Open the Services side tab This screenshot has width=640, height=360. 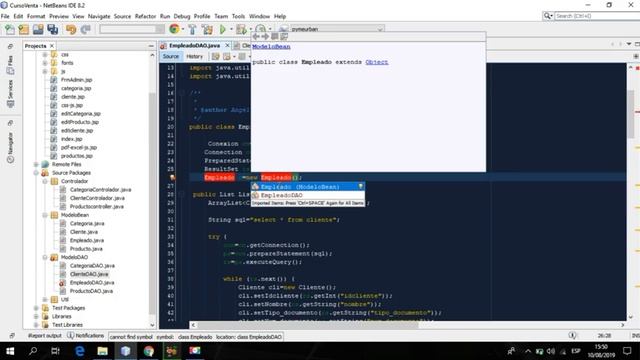click(x=10, y=93)
